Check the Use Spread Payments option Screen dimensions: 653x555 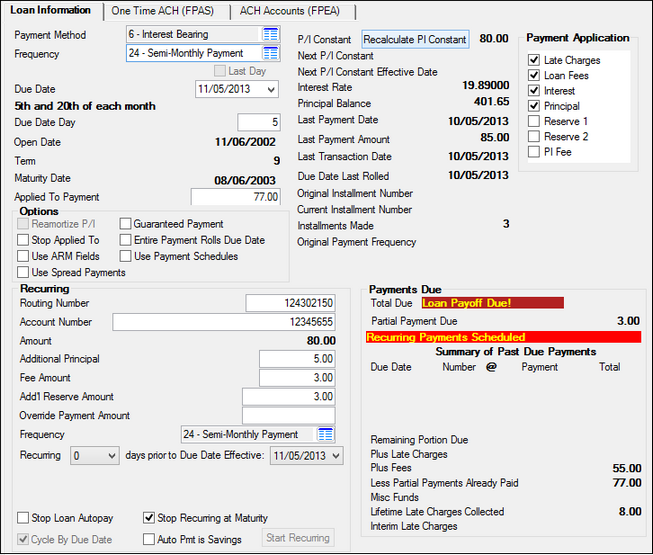tap(23, 272)
